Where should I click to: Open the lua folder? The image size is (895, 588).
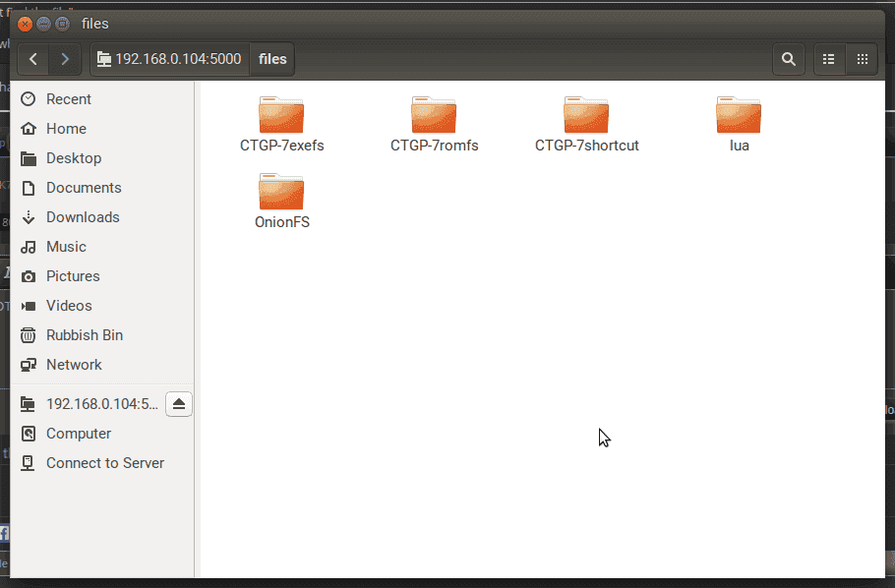[x=739, y=125]
